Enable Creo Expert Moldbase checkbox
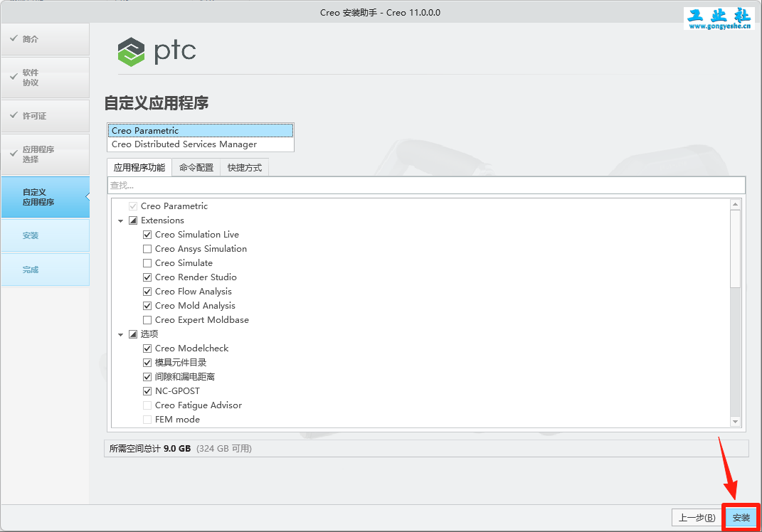762x532 pixels. click(x=147, y=319)
